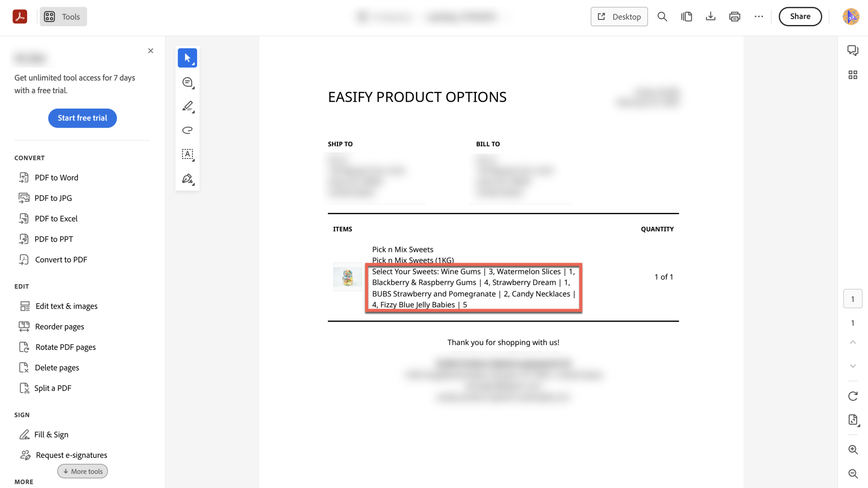Open the more options overflow menu
Viewport: 868px width, 488px height.
(758, 17)
